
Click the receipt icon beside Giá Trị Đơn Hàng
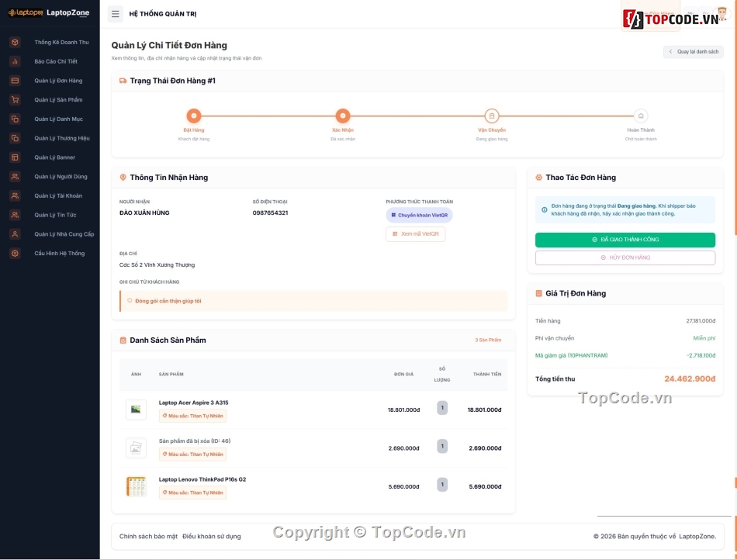coord(538,294)
